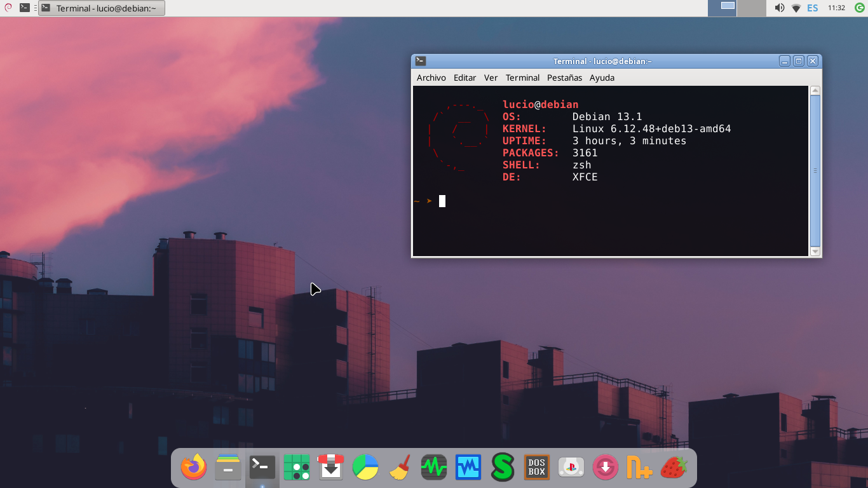This screenshot has height=488, width=868.
Task: Launch the pie chart disk usage app
Action: point(365,468)
